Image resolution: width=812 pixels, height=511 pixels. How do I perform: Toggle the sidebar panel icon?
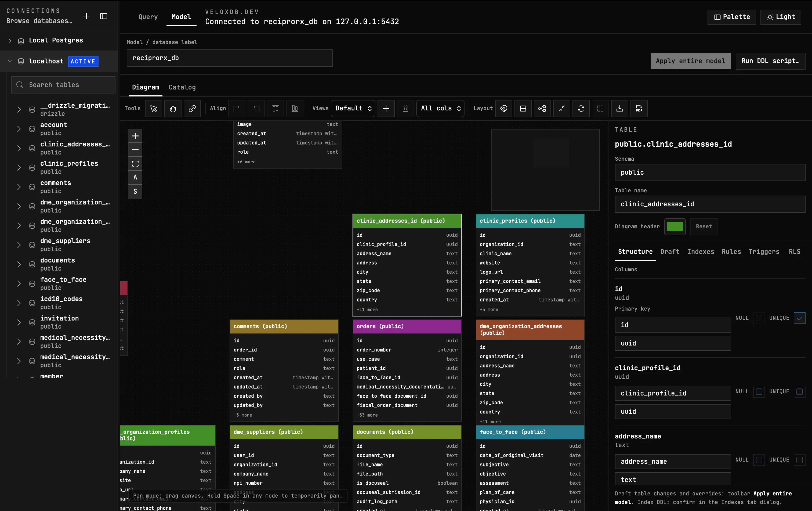click(x=104, y=16)
